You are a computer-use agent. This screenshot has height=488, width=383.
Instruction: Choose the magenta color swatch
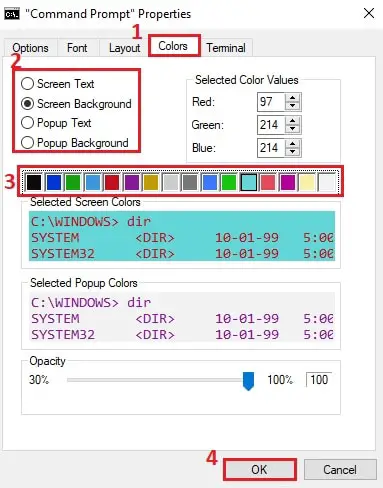point(288,182)
